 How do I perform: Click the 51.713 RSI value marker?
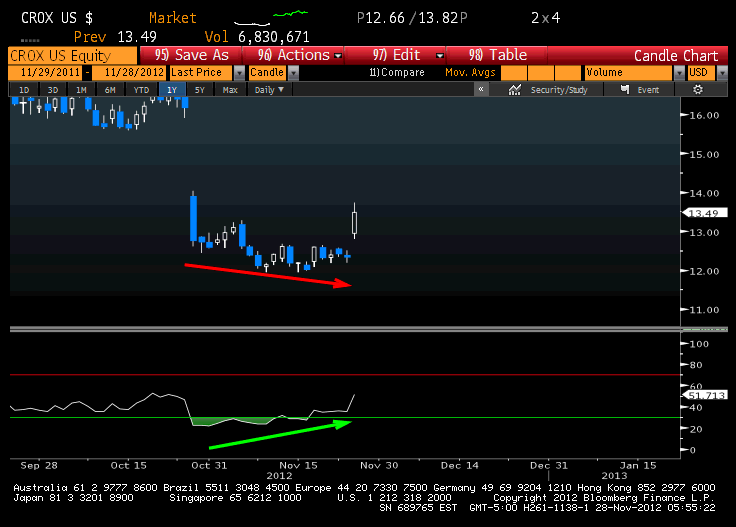click(704, 395)
